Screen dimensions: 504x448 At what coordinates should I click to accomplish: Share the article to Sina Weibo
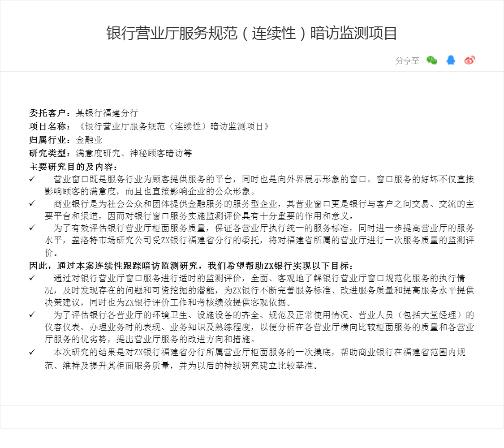(470, 60)
